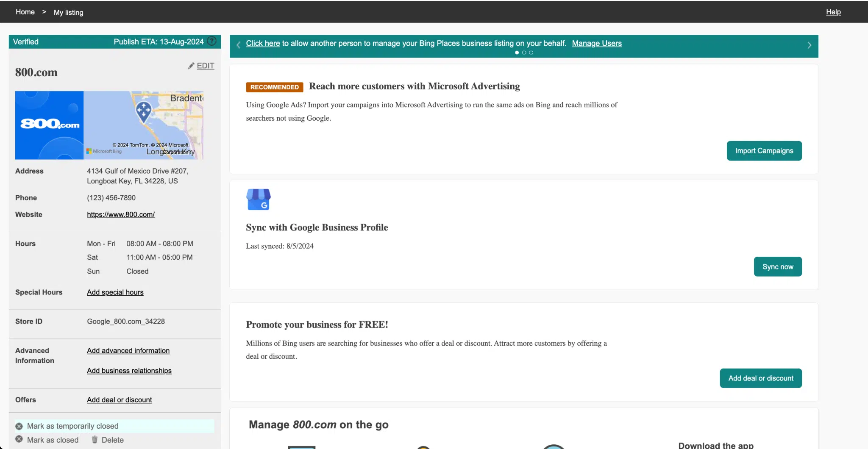Click the Mon - Fri hours row
Image resolution: width=868 pixels, height=449 pixels.
pos(140,244)
